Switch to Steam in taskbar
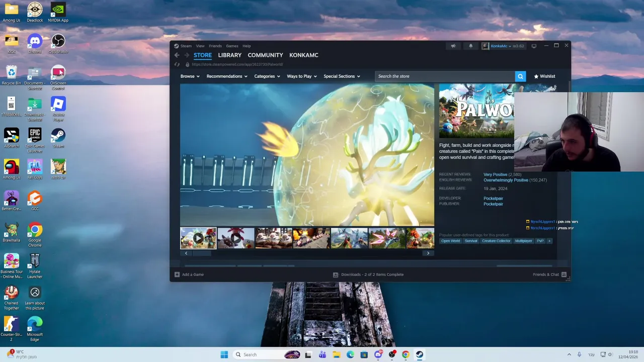The height and width of the screenshot is (362, 644). tap(419, 354)
